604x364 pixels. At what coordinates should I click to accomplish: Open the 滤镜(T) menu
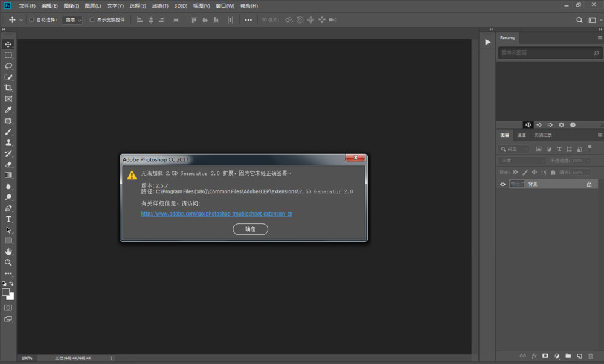coord(160,6)
